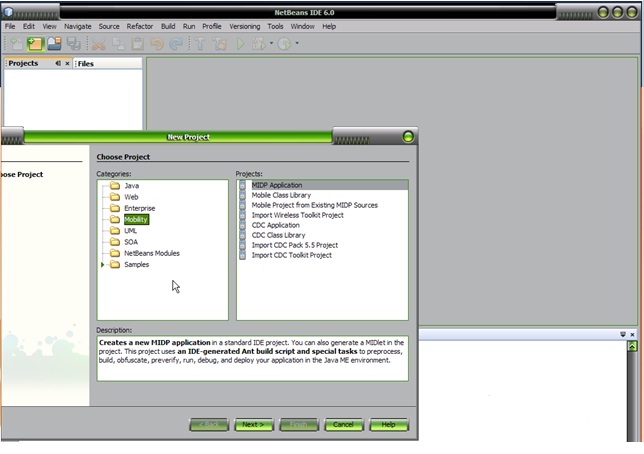The width and height of the screenshot is (644, 454).
Task: Open the Profile icon's dropdown arrow
Action: 297,43
